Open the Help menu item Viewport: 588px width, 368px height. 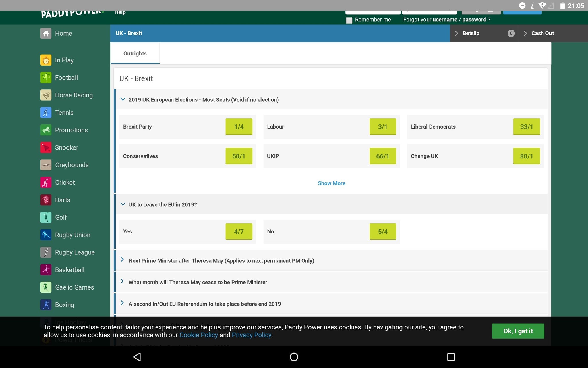[x=120, y=12]
